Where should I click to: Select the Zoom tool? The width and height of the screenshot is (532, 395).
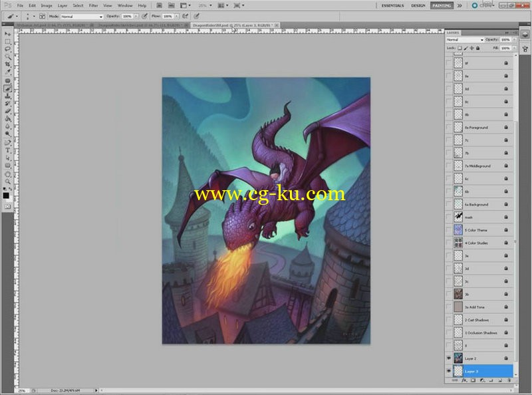[7, 182]
